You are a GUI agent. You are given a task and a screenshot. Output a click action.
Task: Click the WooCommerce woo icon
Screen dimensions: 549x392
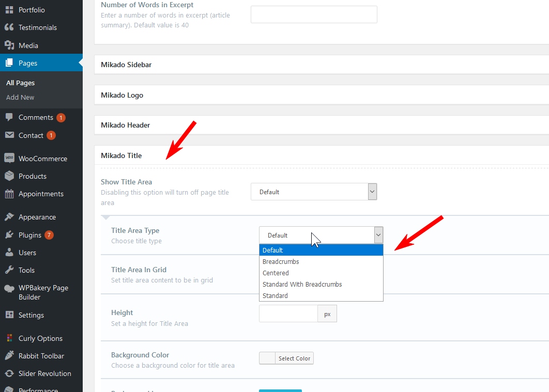click(9, 158)
